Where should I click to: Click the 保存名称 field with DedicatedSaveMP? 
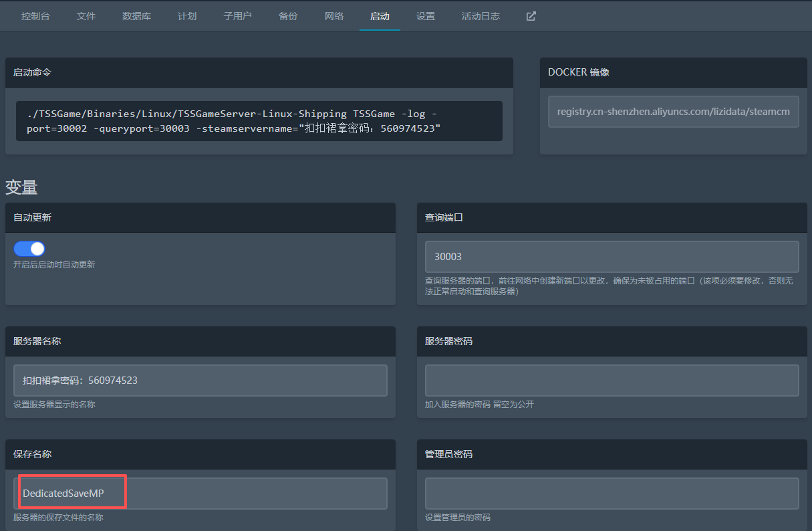[x=200, y=494]
